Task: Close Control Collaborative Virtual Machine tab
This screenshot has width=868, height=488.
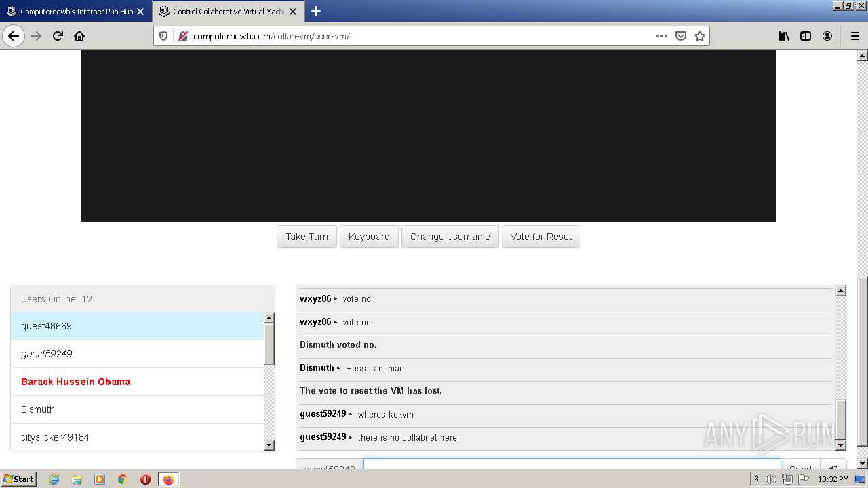Action: pos(293,12)
